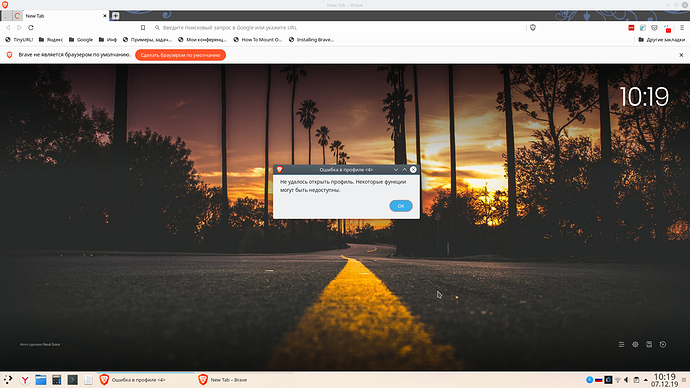Maximize the error dialog using up chevron
The image size is (690, 388).
tap(404, 169)
